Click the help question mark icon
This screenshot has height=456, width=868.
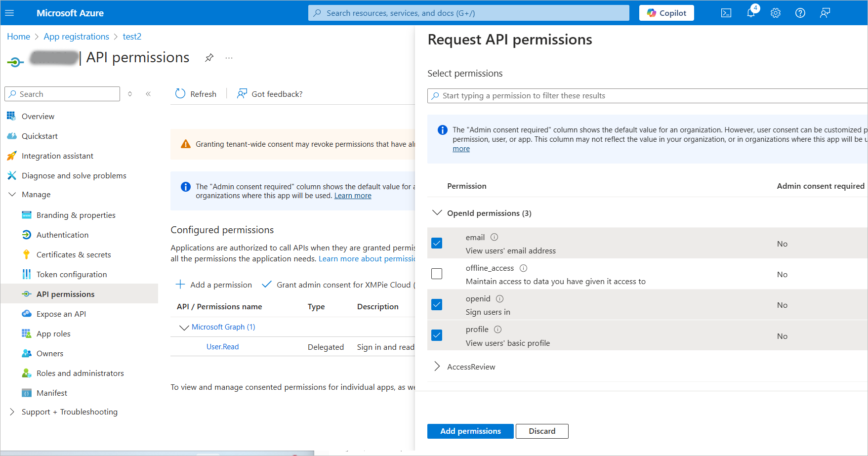coord(800,13)
